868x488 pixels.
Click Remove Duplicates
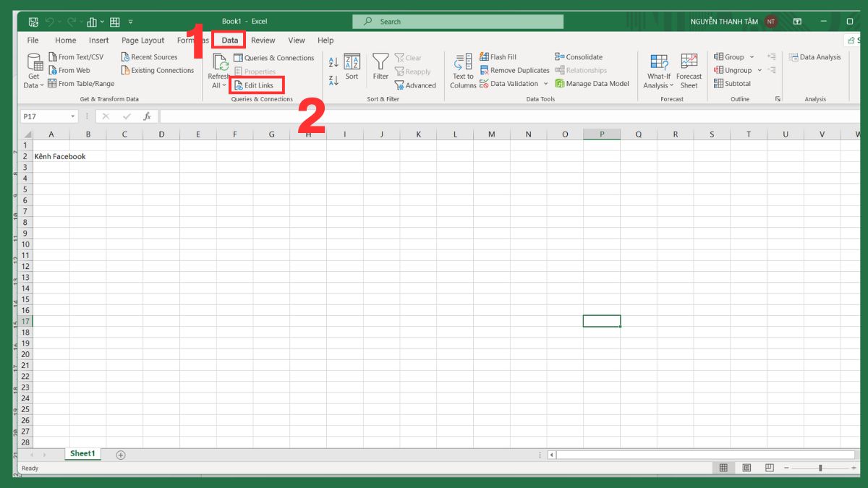(514, 70)
